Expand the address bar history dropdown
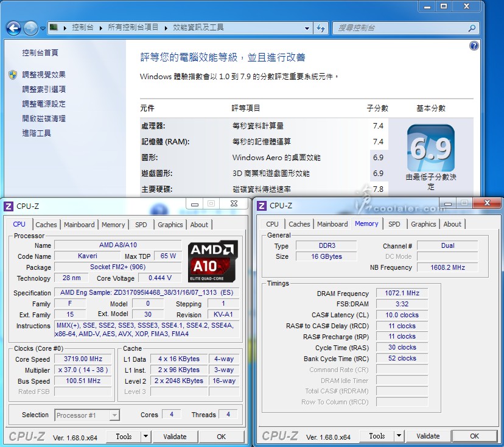 coord(307,28)
